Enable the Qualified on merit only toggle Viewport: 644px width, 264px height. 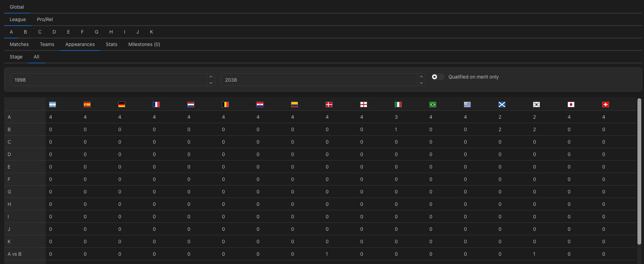point(438,77)
